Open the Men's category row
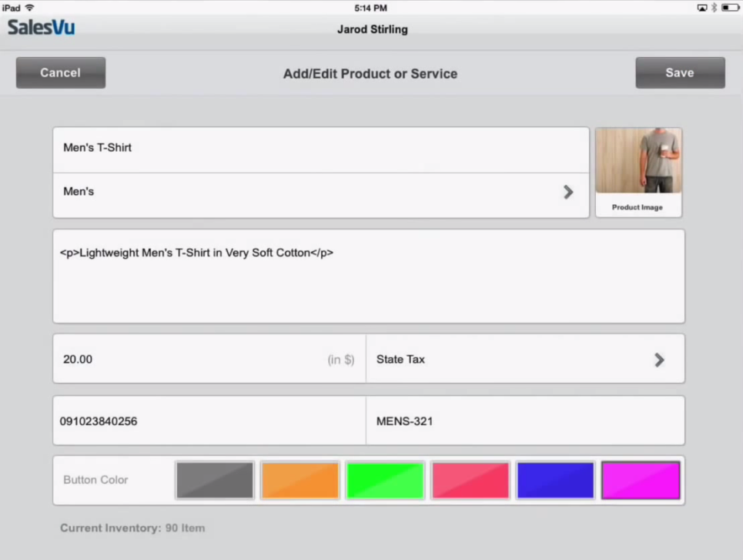This screenshot has width=743, height=560. pos(308,192)
